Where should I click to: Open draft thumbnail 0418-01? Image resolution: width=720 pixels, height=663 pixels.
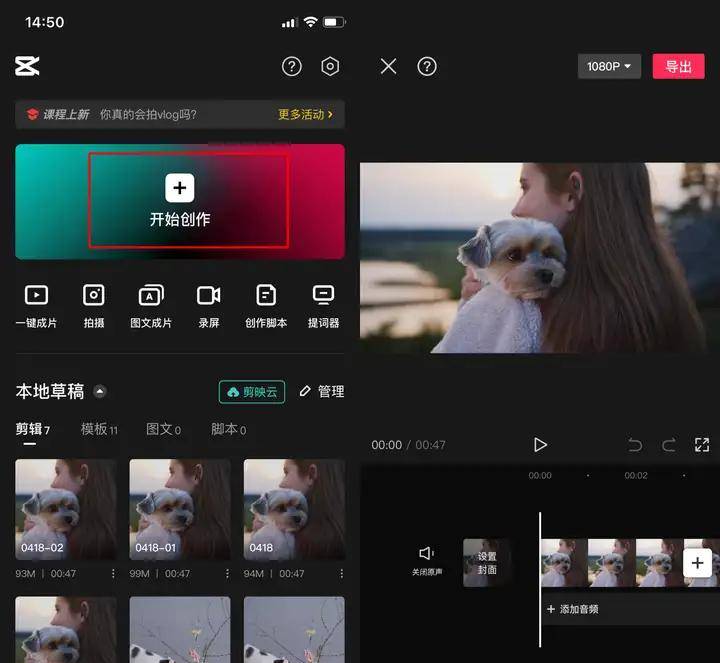pyautogui.click(x=180, y=509)
